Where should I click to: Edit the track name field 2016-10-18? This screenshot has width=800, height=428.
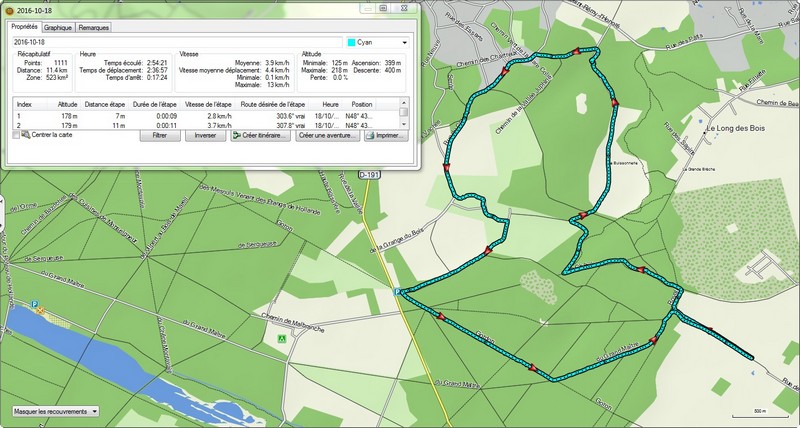click(177, 42)
